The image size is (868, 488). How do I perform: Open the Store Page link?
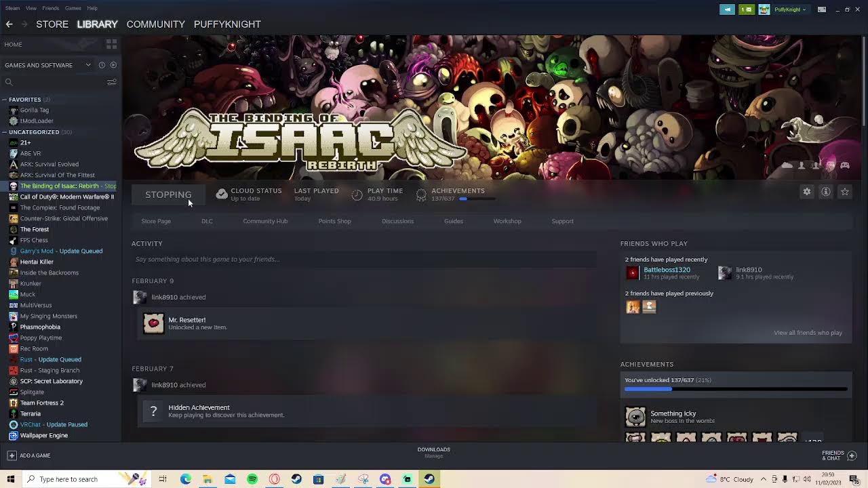pyautogui.click(x=156, y=221)
